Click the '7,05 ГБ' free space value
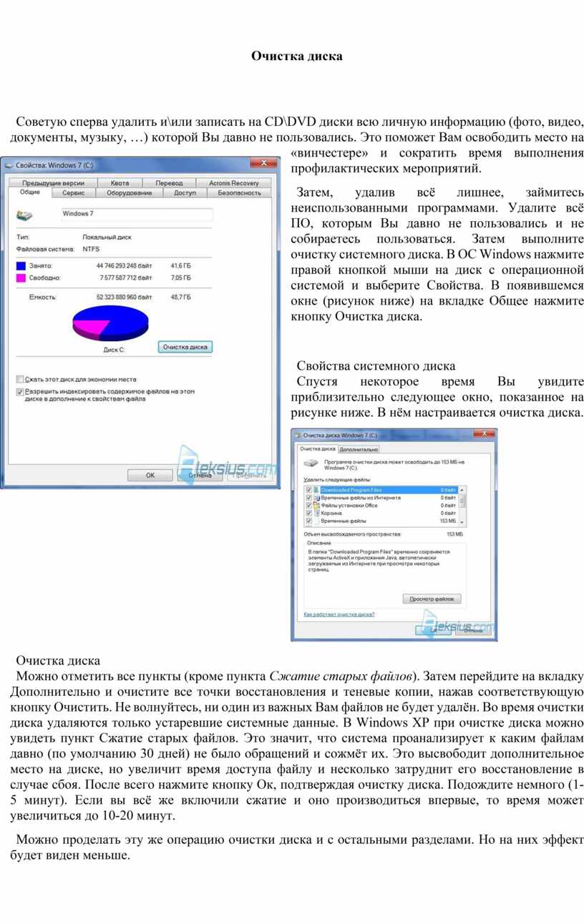 click(180, 277)
